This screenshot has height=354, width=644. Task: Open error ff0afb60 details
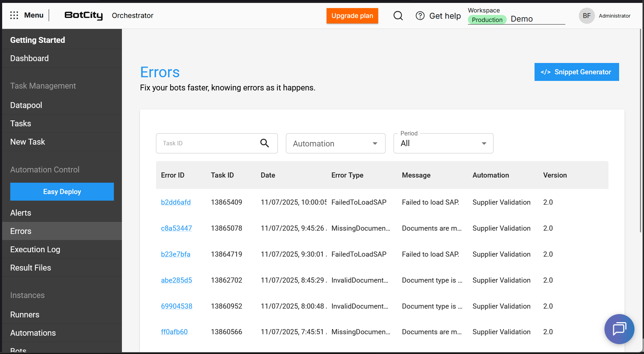[174, 332]
